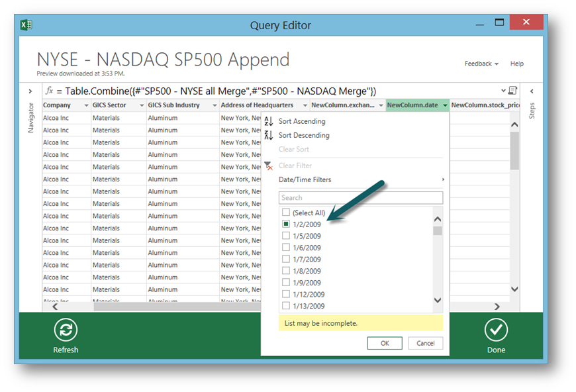Click the Refresh circular arrows icon
576x392 pixels.
pyautogui.click(x=66, y=330)
